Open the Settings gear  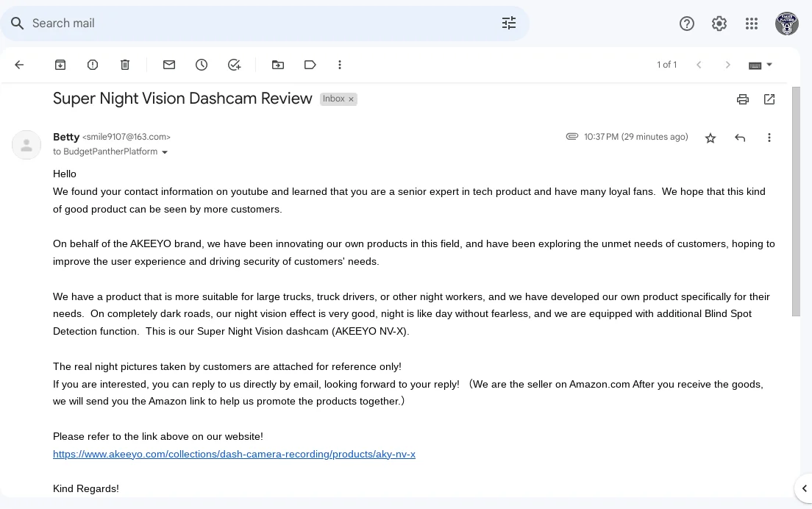719,24
